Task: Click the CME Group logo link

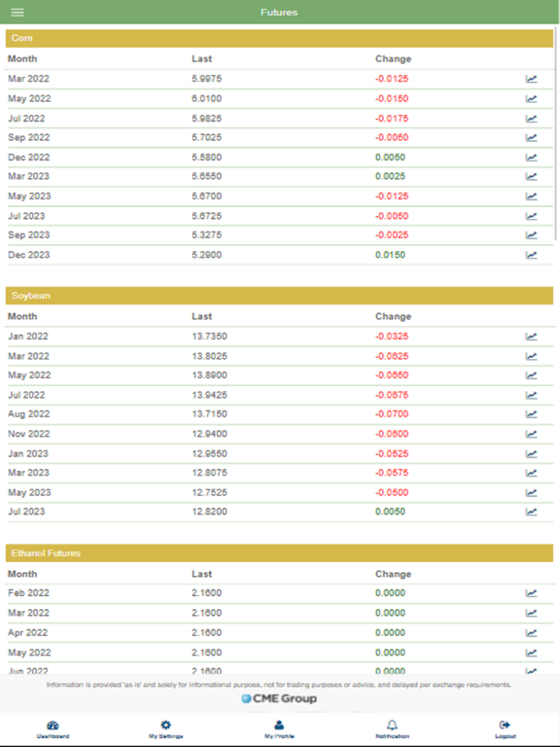Action: 279,699
